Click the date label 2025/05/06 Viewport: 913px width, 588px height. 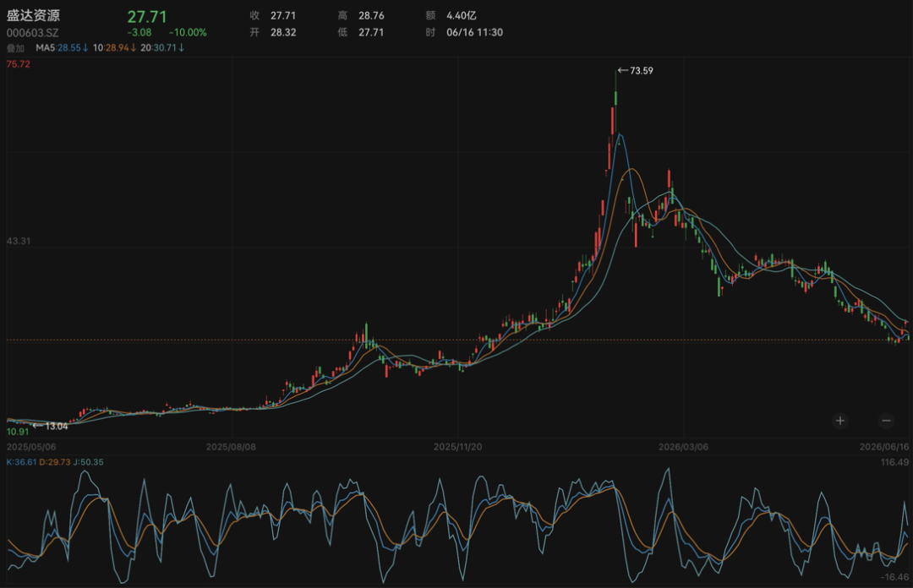pyautogui.click(x=31, y=447)
